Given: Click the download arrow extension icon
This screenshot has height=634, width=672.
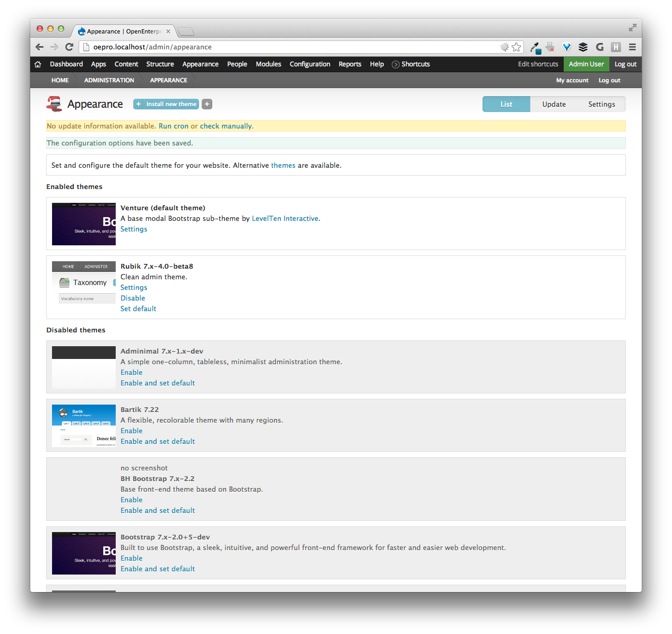Looking at the screenshot, I should 550,47.
